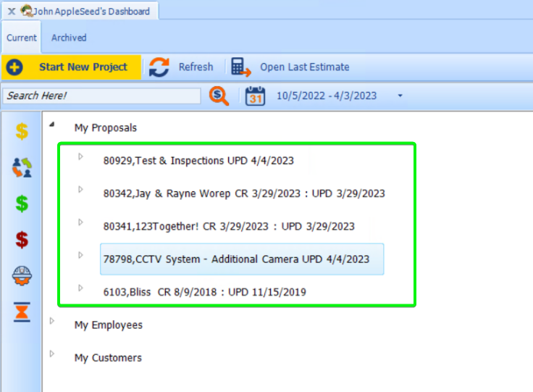This screenshot has width=533, height=392.
Task: Select the green dollar sign sidebar icon
Action: pyautogui.click(x=22, y=204)
